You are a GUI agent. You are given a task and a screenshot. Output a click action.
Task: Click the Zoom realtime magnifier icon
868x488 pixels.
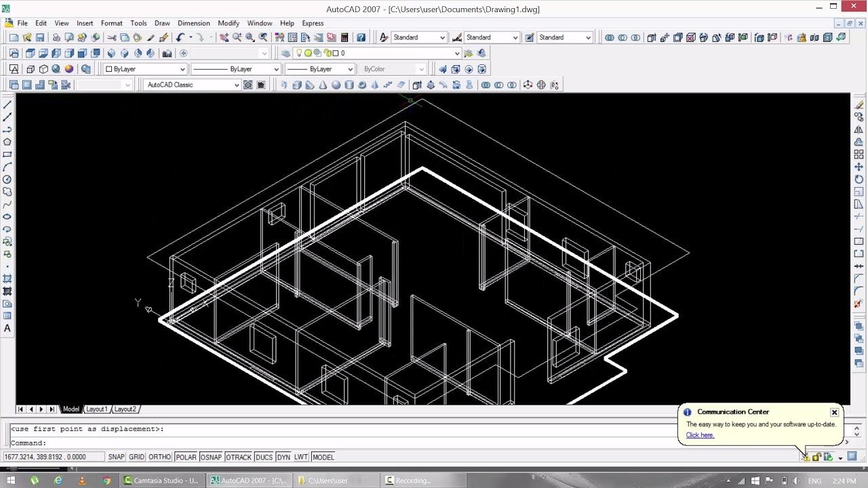click(237, 37)
